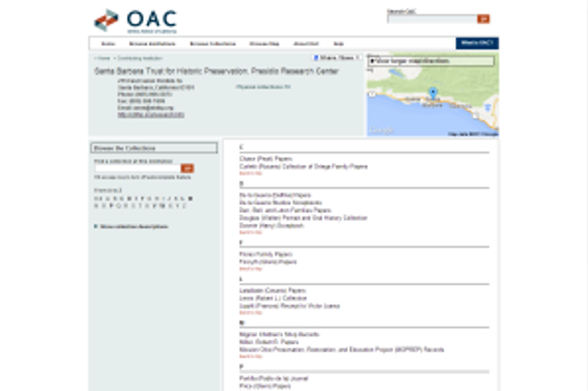Image resolution: width=588 pixels, height=391 pixels.
Task: Open the Share button beside the breadcrumb
Action: (336, 58)
